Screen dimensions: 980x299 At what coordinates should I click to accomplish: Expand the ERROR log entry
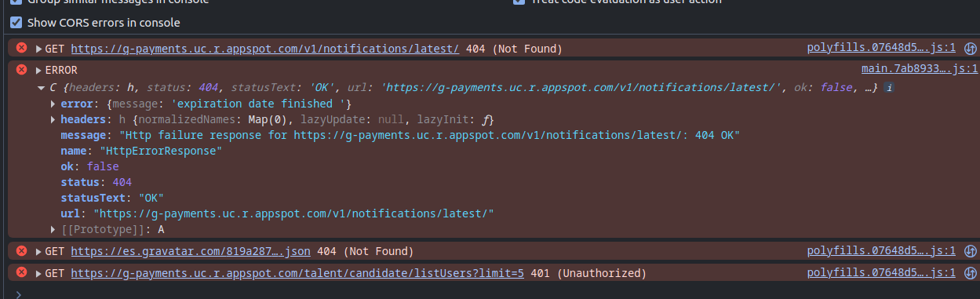pyautogui.click(x=38, y=70)
